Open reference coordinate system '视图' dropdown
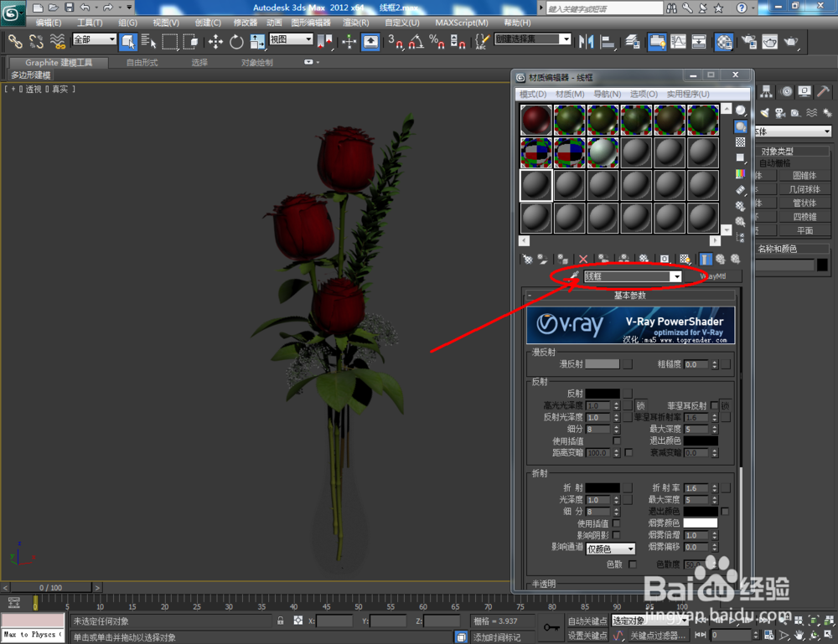 tap(291, 39)
